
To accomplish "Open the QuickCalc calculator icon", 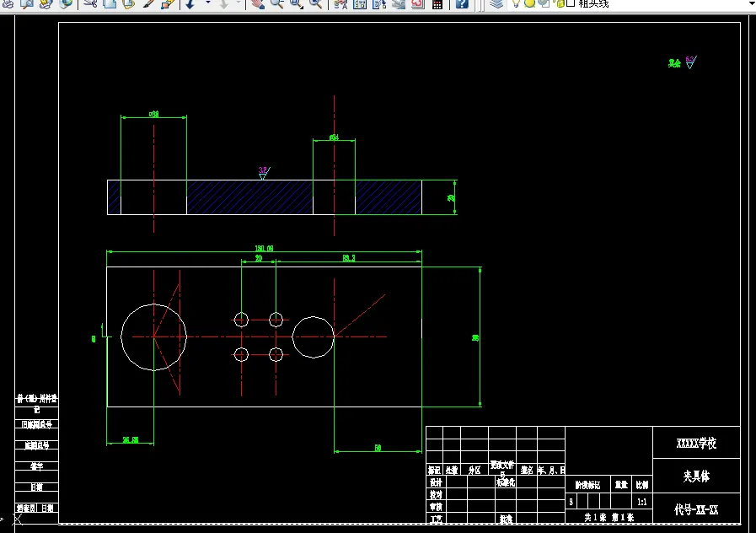I will (437, 4).
